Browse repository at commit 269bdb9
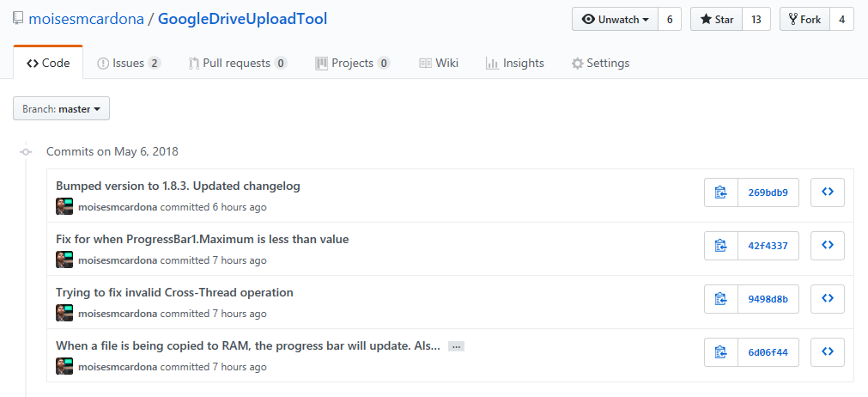The image size is (868, 397). coord(828,192)
